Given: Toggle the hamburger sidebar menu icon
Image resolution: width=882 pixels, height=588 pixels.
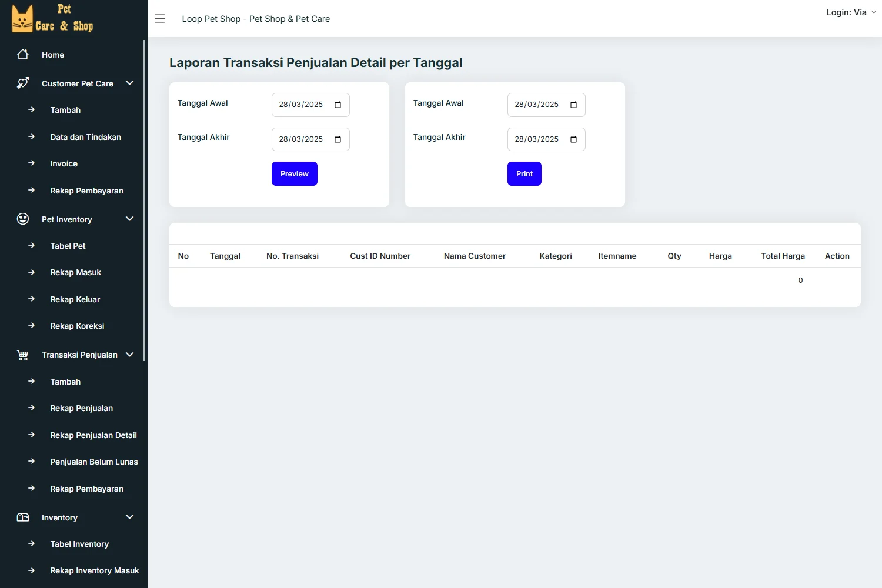Looking at the screenshot, I should pyautogui.click(x=160, y=19).
